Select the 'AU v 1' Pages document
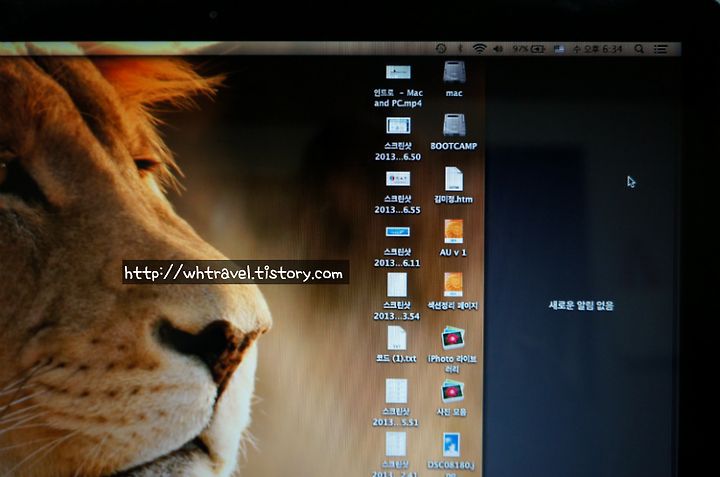Image resolution: width=720 pixels, height=477 pixels. (454, 231)
